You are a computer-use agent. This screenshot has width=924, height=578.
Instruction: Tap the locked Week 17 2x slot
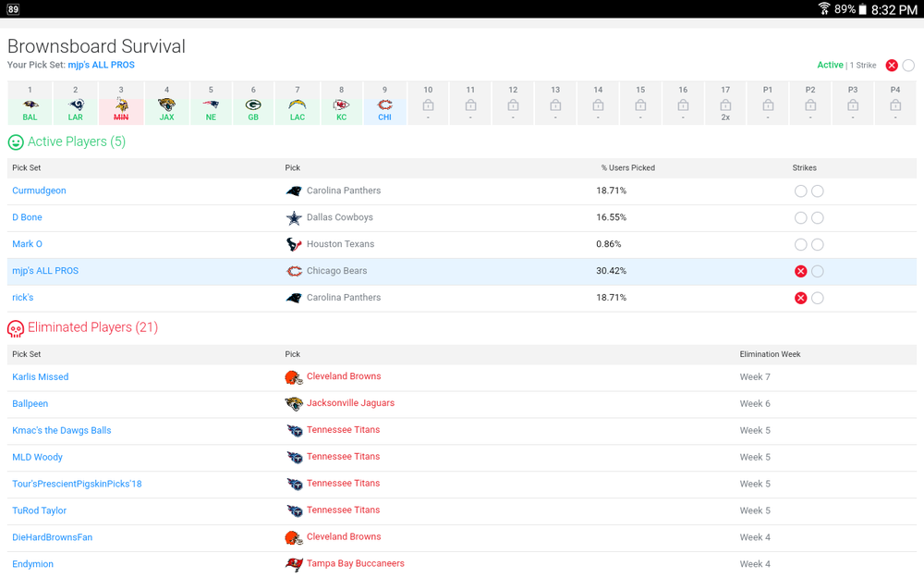(725, 104)
